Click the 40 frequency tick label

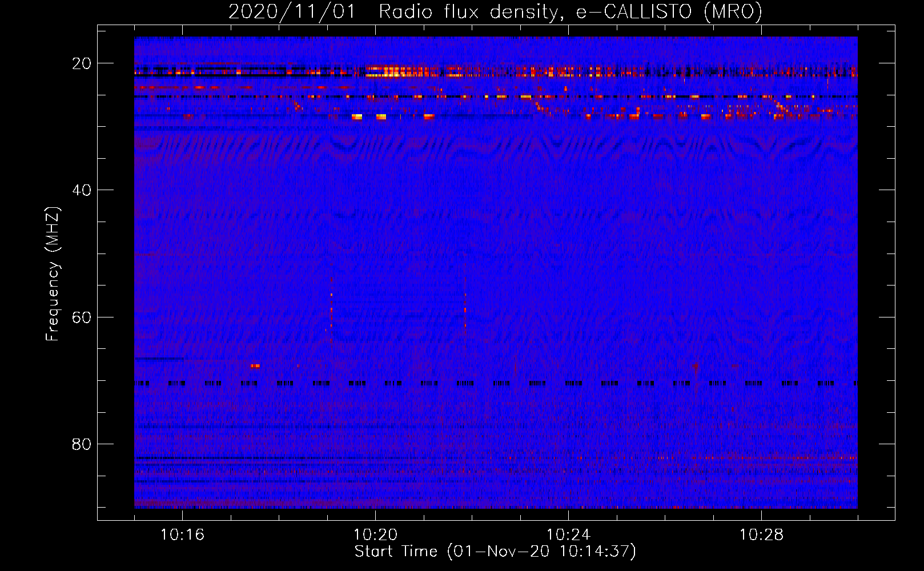click(82, 190)
